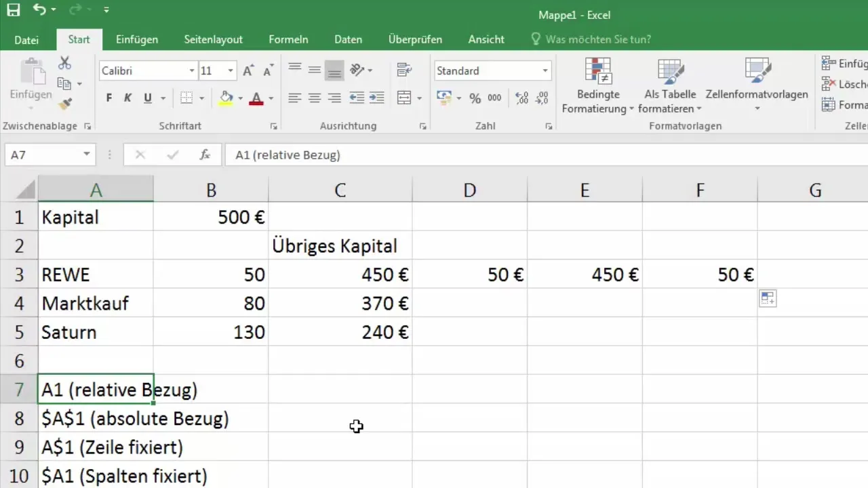
Task: Switch to the Formeln tab
Action: pos(288,39)
